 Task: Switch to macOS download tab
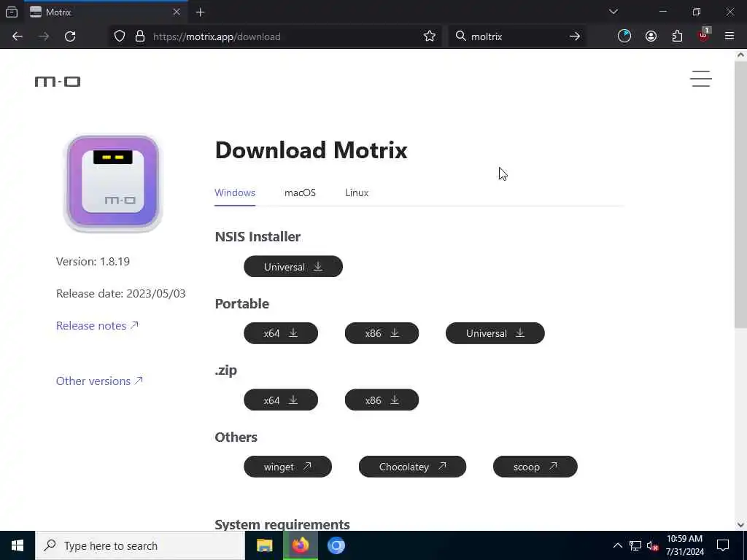click(x=300, y=192)
